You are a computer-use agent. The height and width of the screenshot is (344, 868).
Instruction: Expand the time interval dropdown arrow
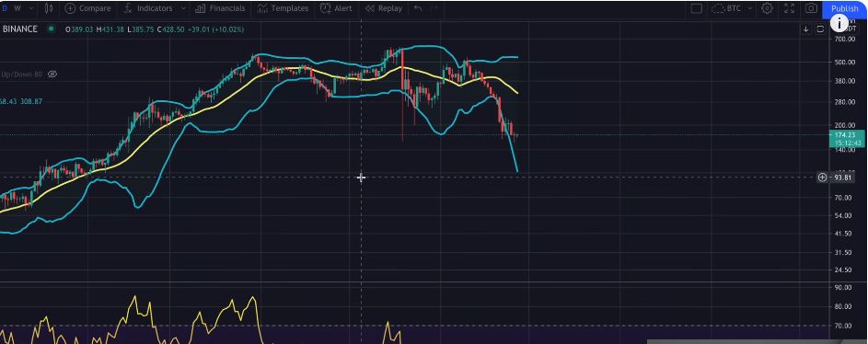pyautogui.click(x=30, y=8)
